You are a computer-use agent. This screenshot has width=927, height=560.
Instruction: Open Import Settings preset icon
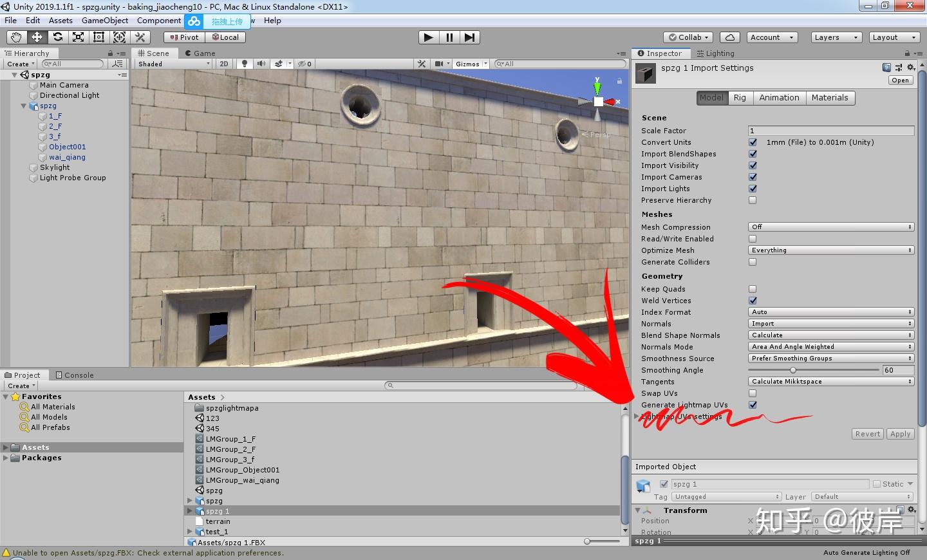click(898, 68)
